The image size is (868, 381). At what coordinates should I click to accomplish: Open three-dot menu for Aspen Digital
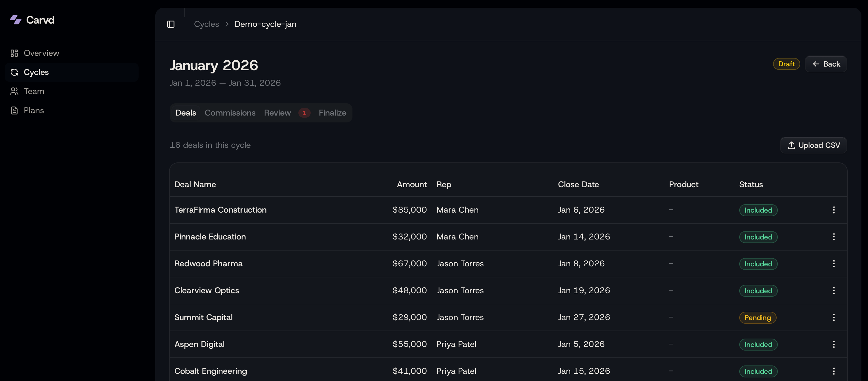(834, 344)
